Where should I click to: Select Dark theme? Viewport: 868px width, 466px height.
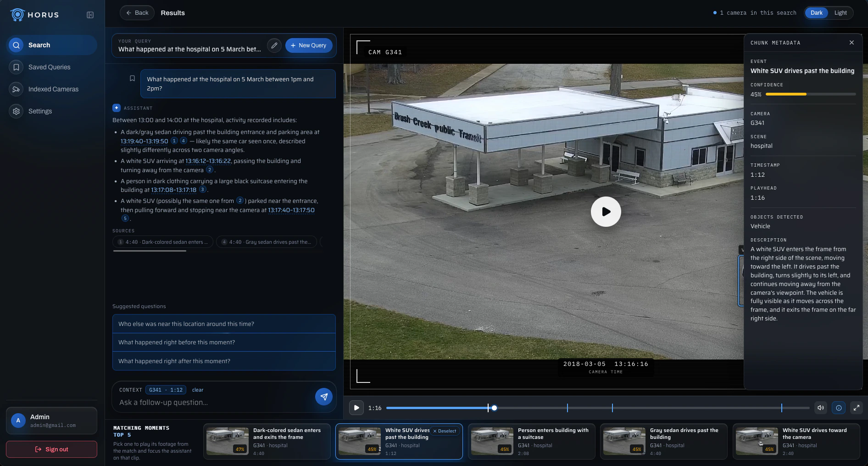point(817,13)
